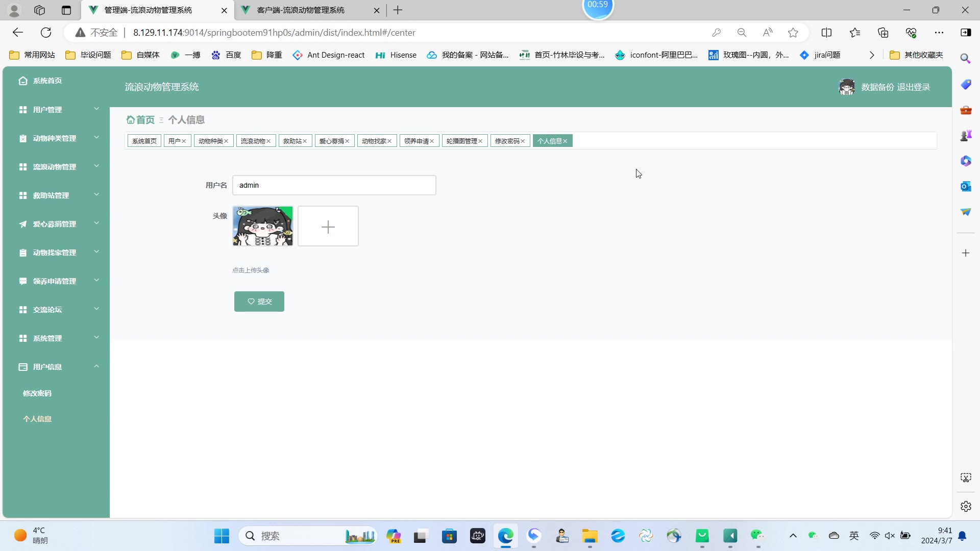
Task: Click the 用户名 input field
Action: pos(334,185)
